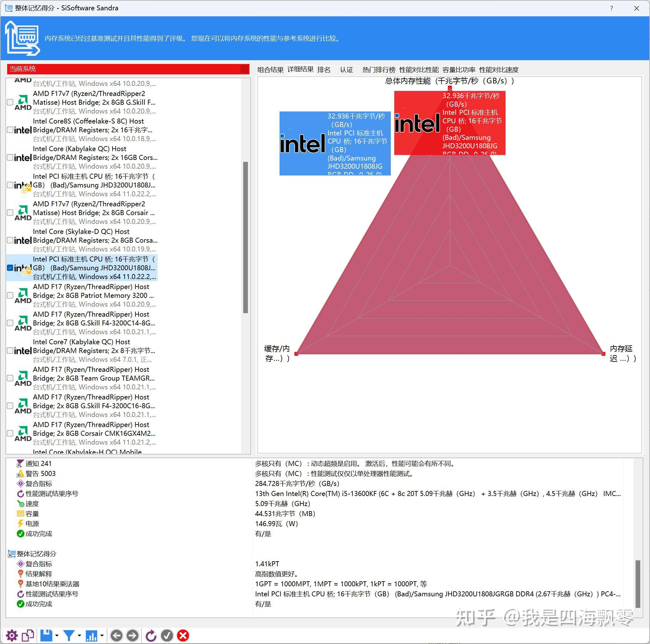The image size is (650, 644).
Task: Check the AMD Matisse G.Skill F... entry checkbox
Action: [10, 102]
